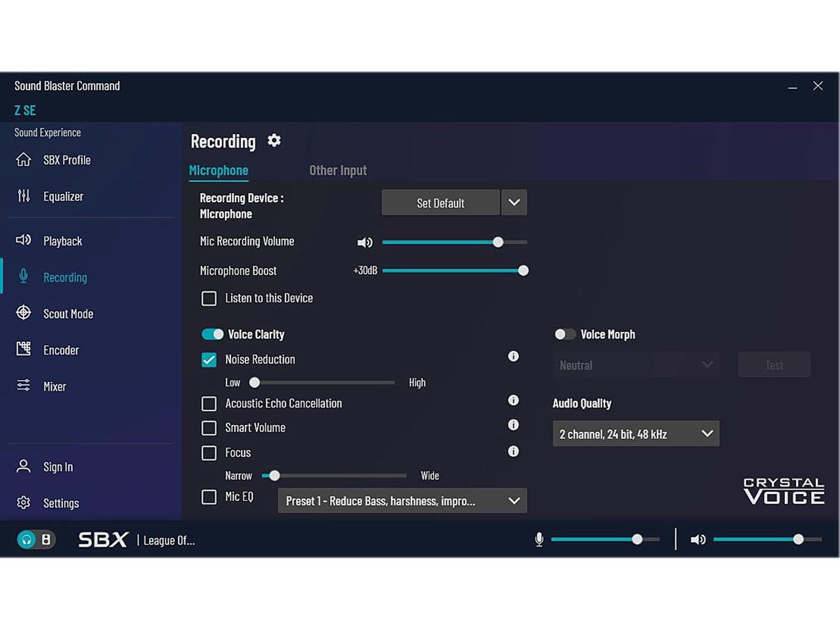Turn off the Voice Clarity toggle
The height and width of the screenshot is (630, 840).
pyautogui.click(x=213, y=334)
